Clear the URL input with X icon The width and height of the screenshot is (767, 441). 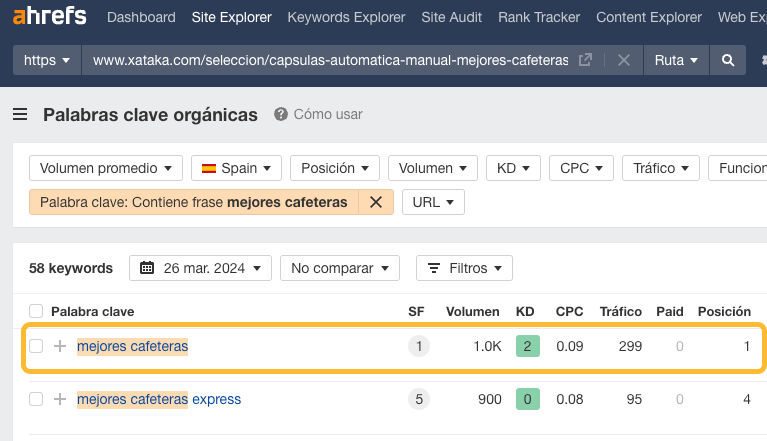click(624, 60)
